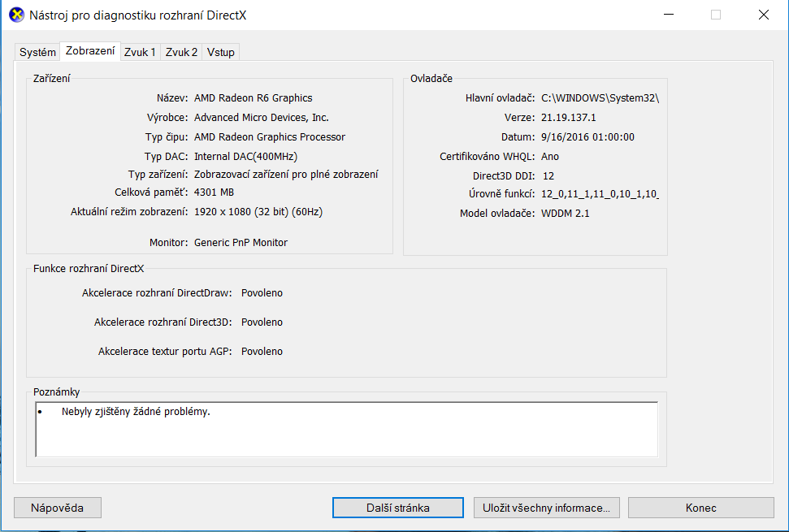Click Povoleno next to DirectDraw acceleration
The width and height of the screenshot is (789, 532).
262,293
